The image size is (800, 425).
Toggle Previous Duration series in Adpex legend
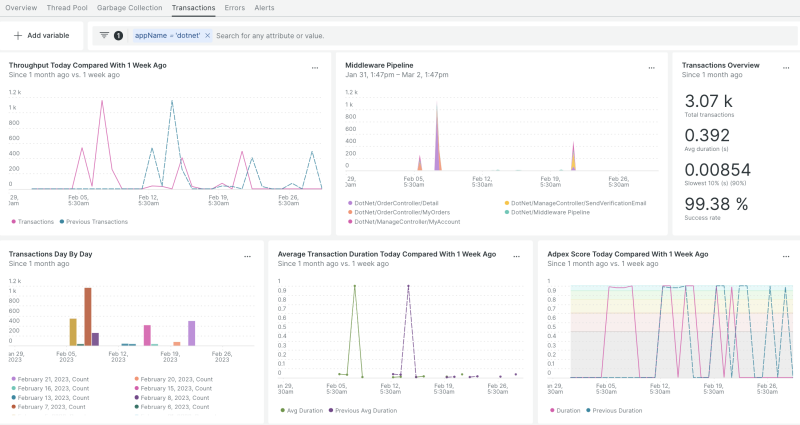point(618,410)
